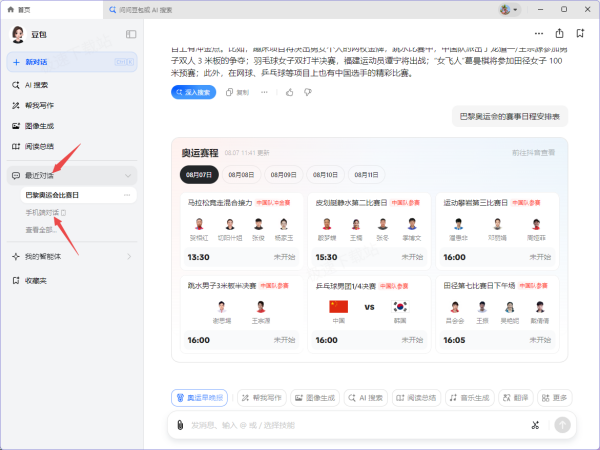Select the 图像生成 skill chip
Viewport: 600px width, 450px height.
coord(315,398)
